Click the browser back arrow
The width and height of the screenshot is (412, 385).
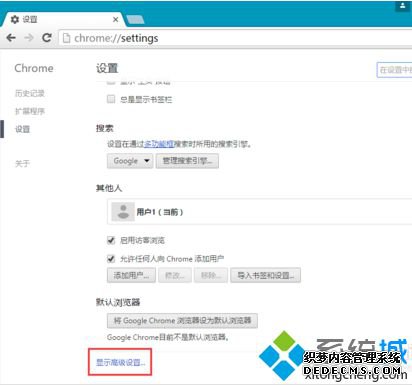click(x=11, y=38)
